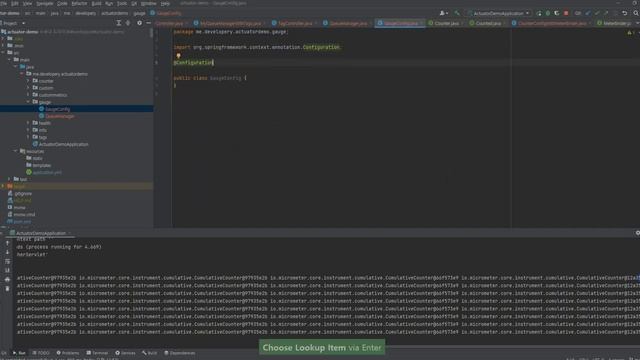Click the Rollback undo icon in toolbar
Screen dimensions: 640x360
624,13
